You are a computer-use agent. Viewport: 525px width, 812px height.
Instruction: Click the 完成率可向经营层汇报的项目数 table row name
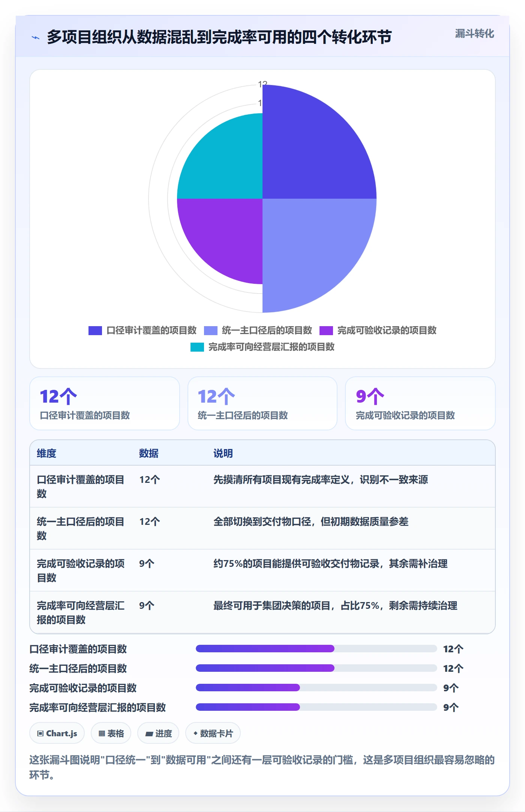click(81, 613)
